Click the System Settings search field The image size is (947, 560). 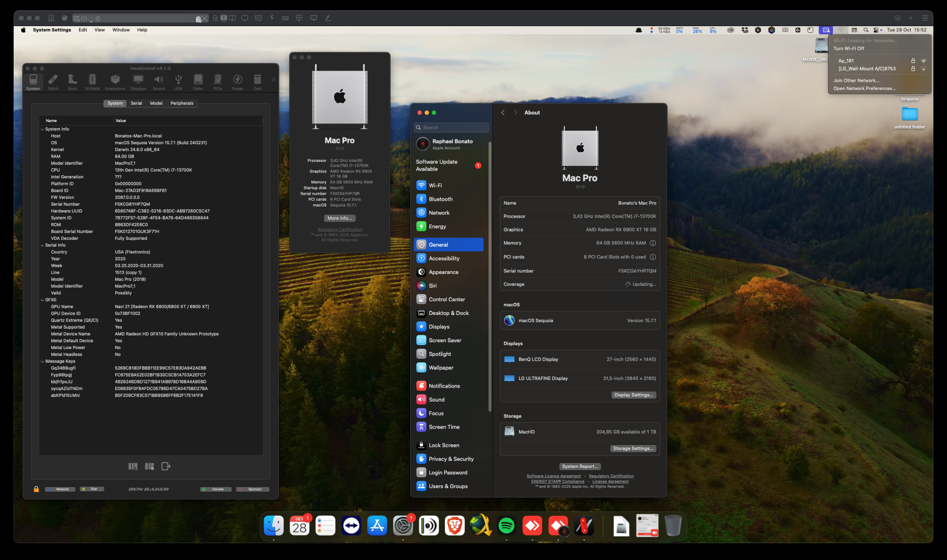(452, 127)
